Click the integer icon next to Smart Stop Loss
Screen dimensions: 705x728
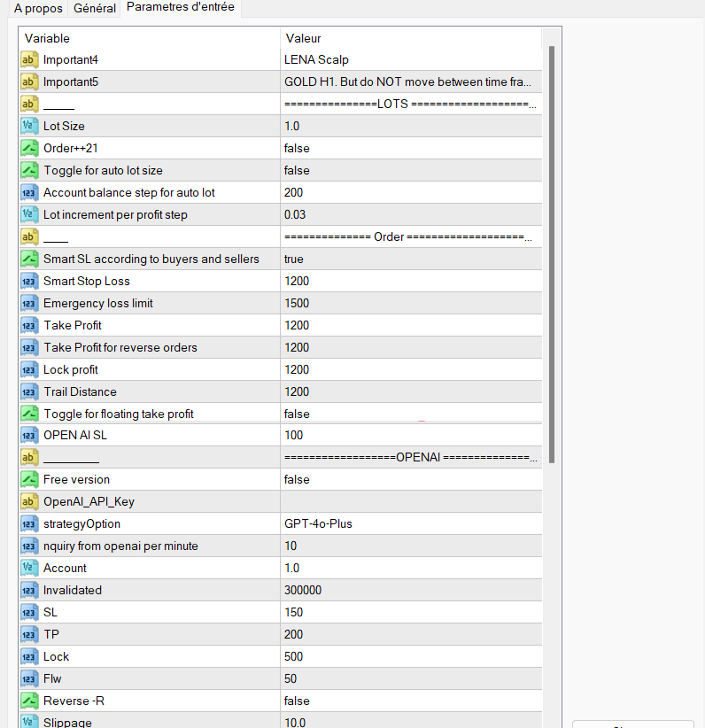(29, 282)
